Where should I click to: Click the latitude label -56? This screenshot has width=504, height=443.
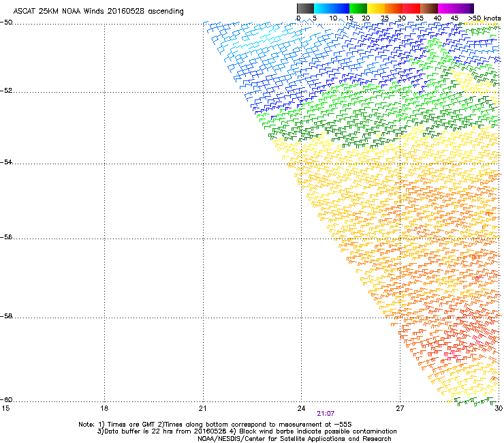coord(6,237)
